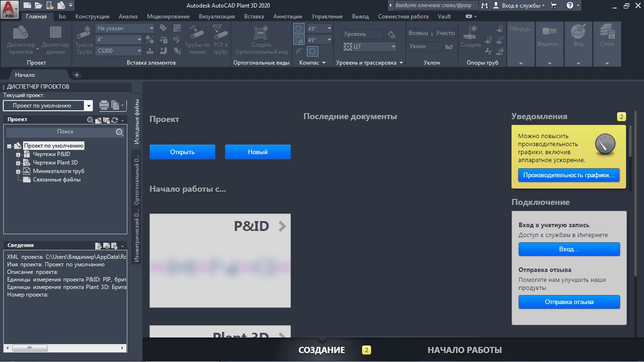Viewport: 644px width, 362px height.
Task: Open the AutoCAD P3D application menu button
Action: (x=9, y=9)
